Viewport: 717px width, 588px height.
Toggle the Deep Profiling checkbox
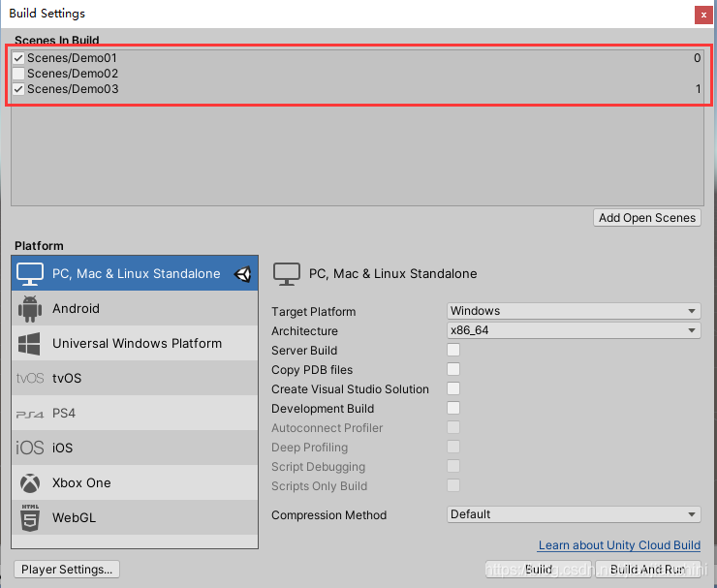click(x=453, y=447)
